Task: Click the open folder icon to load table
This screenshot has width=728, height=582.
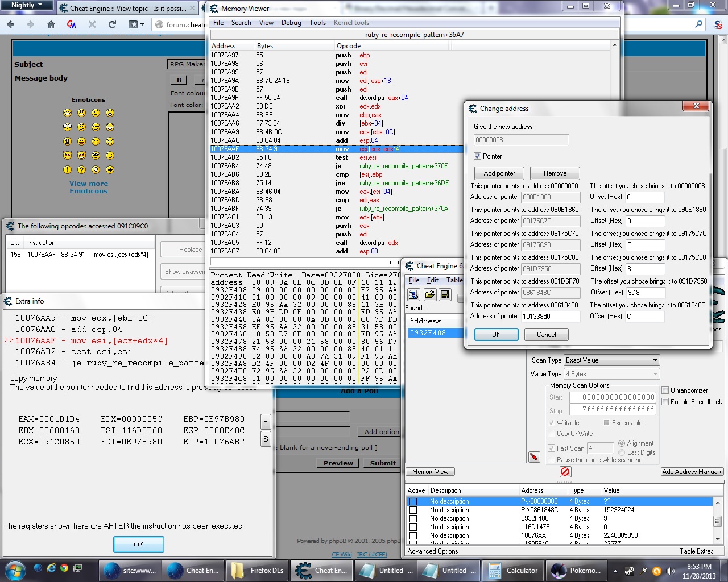Action: pyautogui.click(x=429, y=294)
